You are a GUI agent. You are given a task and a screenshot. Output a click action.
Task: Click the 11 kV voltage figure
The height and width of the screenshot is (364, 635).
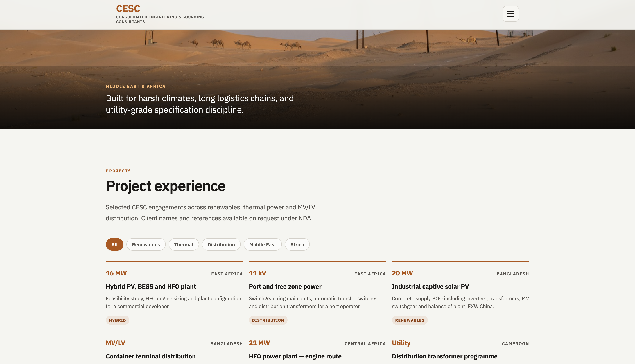[x=257, y=273]
